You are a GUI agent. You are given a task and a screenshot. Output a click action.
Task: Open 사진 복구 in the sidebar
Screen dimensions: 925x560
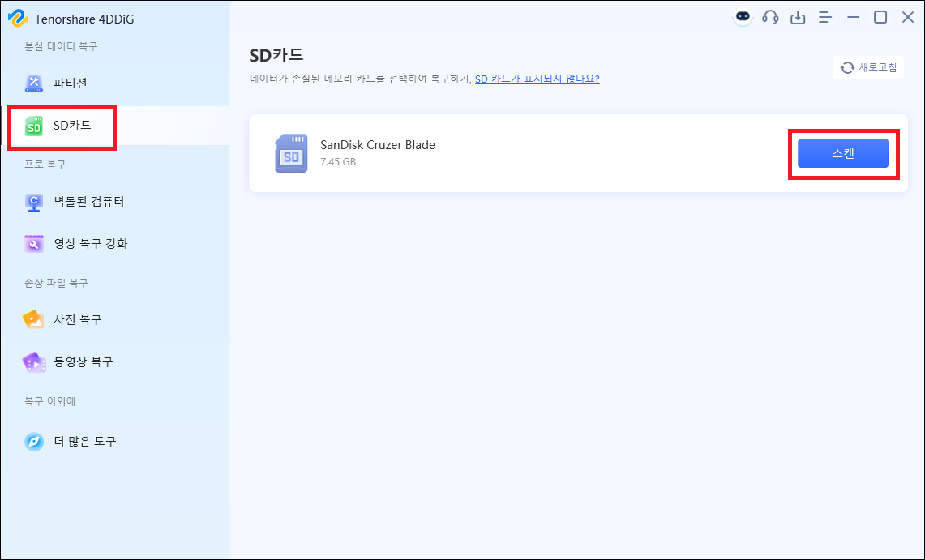115,319
